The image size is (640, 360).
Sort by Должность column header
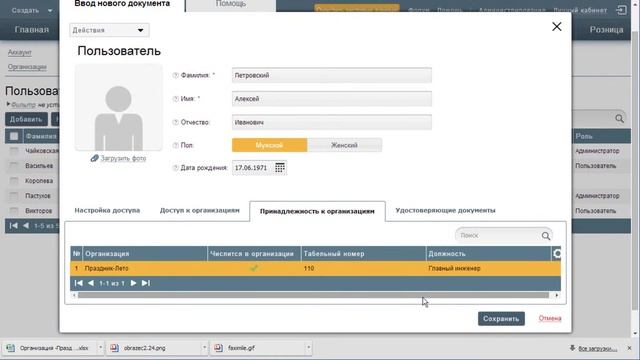click(x=488, y=253)
